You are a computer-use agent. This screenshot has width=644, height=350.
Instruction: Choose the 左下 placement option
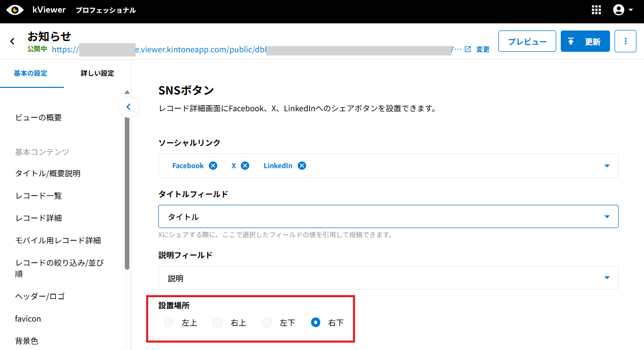(x=267, y=323)
